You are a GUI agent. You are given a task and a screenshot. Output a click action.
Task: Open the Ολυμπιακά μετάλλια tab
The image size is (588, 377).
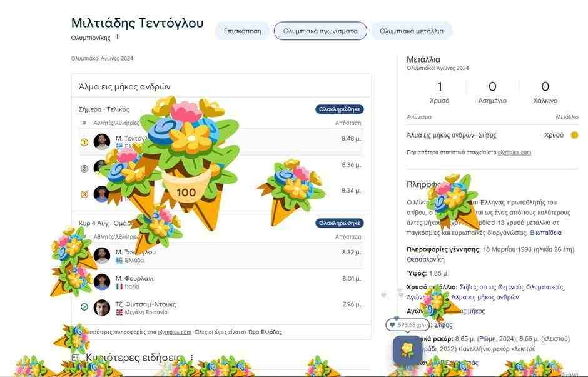click(x=412, y=31)
